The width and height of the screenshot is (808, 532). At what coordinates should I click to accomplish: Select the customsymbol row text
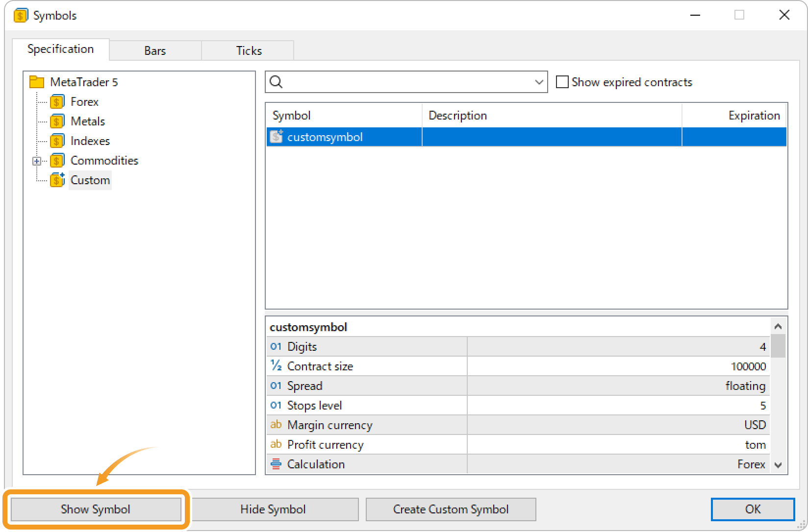click(x=325, y=137)
